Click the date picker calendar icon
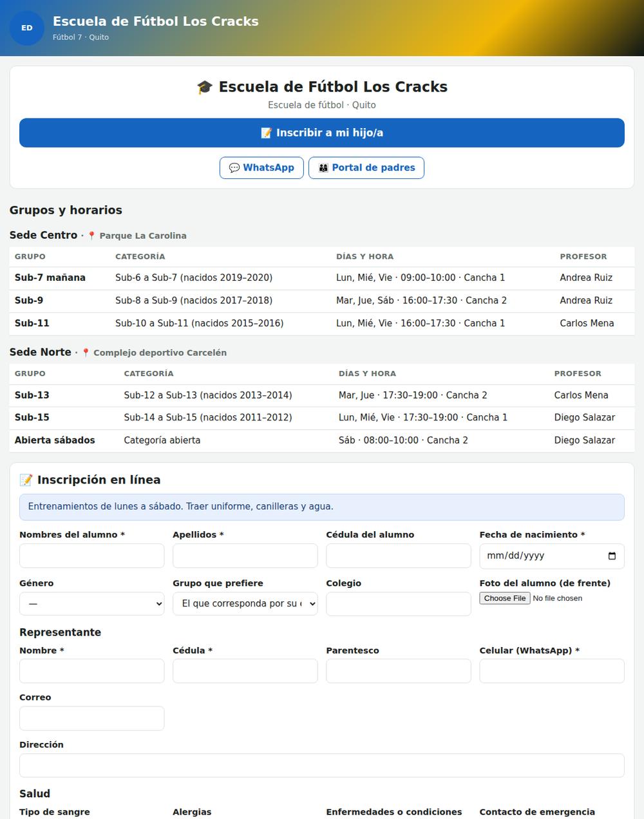 pyautogui.click(x=612, y=556)
